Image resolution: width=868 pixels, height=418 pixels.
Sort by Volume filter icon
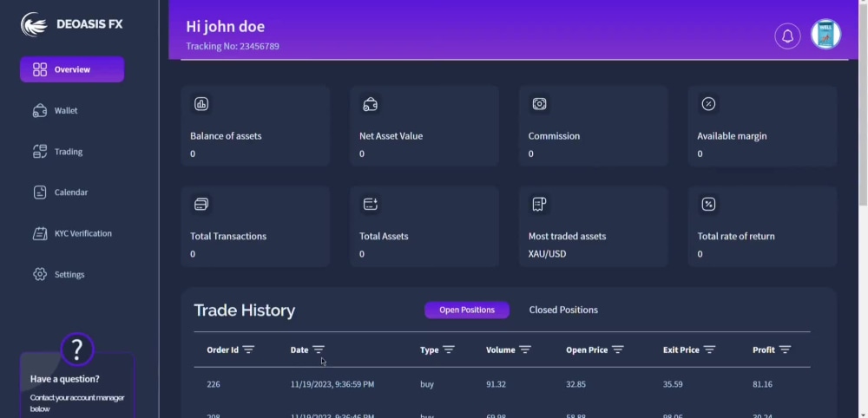click(525, 349)
